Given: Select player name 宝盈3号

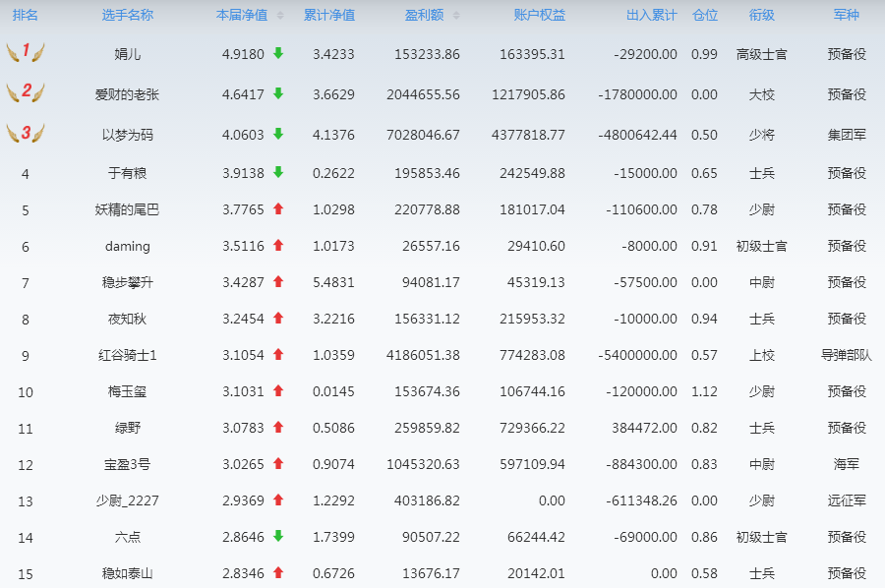Looking at the screenshot, I should tap(128, 464).
